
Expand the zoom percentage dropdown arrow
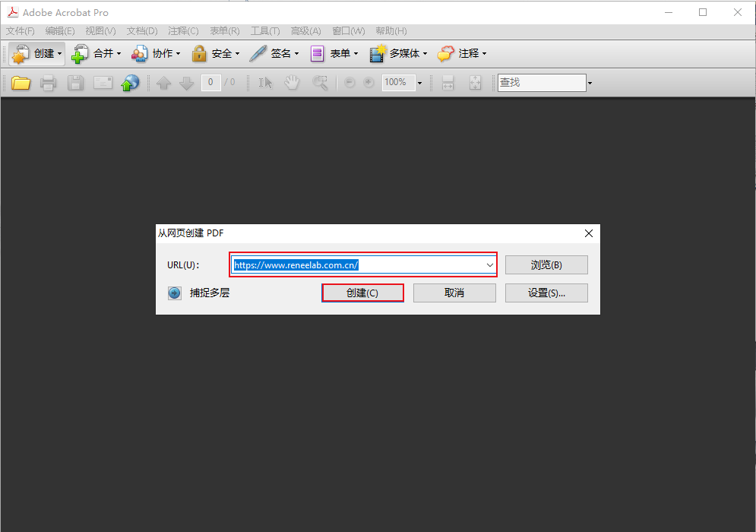[x=419, y=83]
